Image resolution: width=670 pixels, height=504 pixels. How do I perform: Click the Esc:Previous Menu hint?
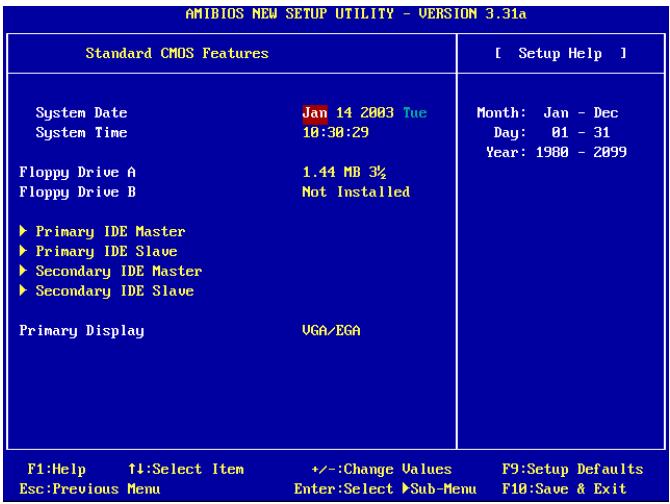[90, 489]
